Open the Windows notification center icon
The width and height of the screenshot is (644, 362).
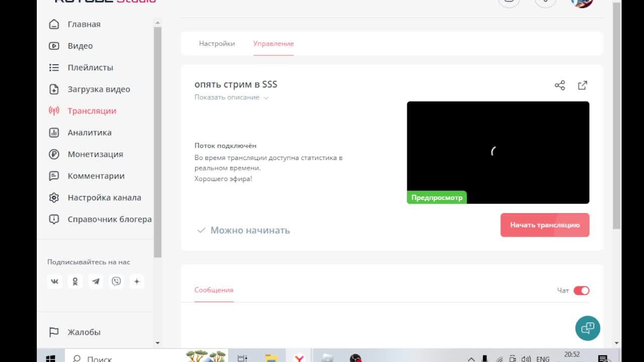coord(603,359)
